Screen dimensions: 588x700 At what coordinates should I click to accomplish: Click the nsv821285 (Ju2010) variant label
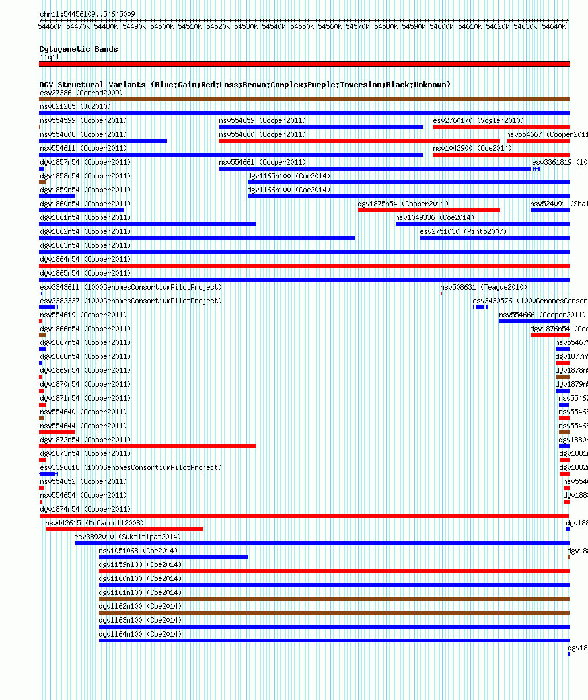75,106
